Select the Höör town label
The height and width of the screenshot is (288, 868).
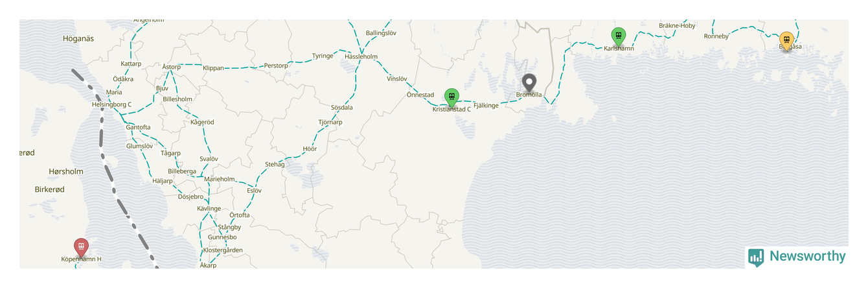(310, 149)
